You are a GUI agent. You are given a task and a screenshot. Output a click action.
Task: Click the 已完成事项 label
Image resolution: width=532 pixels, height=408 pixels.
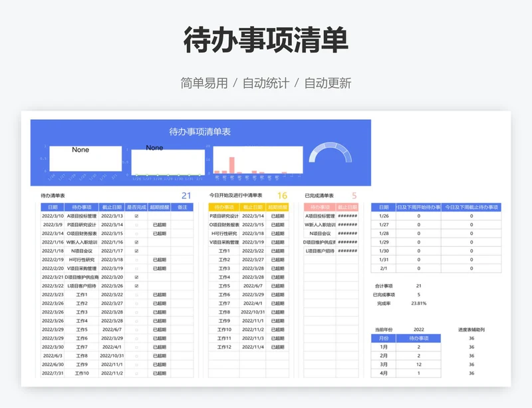tap(384, 295)
